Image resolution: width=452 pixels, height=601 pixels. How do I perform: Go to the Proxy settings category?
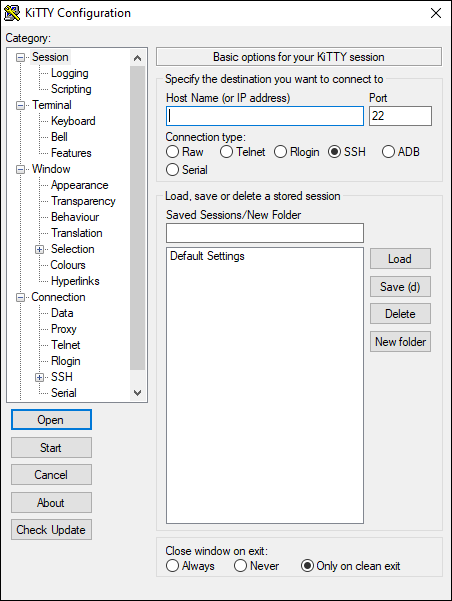[64, 329]
